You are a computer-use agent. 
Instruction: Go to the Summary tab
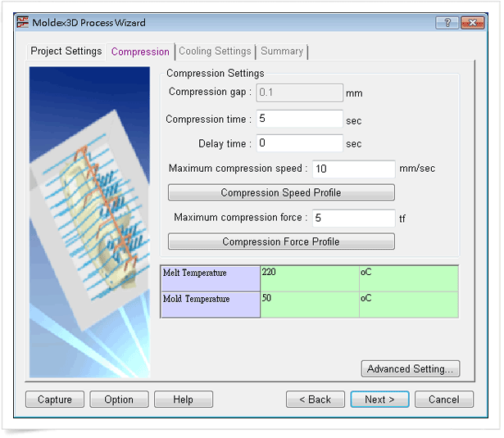point(282,51)
